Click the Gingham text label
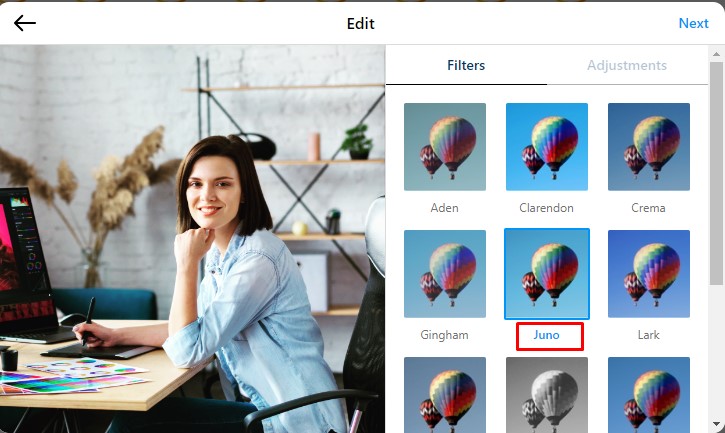 point(445,335)
